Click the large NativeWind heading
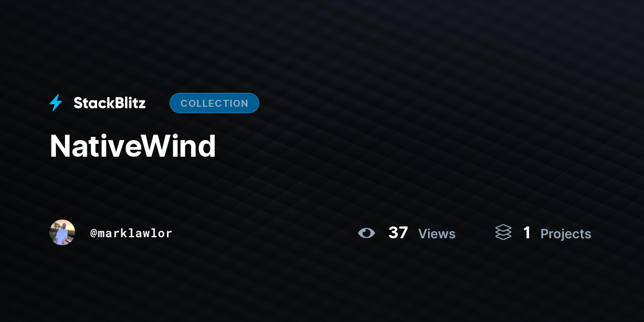Image resolution: width=644 pixels, height=322 pixels. coord(133,146)
